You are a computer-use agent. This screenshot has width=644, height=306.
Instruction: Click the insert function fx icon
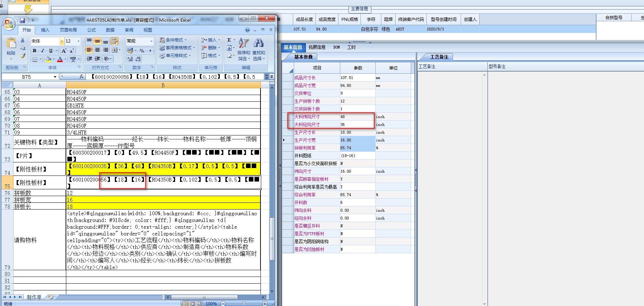82,77
